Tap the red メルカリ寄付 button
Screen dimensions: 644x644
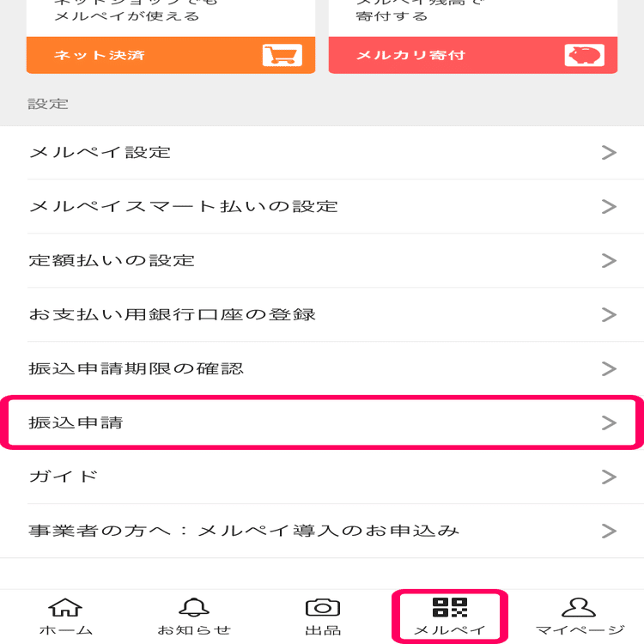click(473, 55)
